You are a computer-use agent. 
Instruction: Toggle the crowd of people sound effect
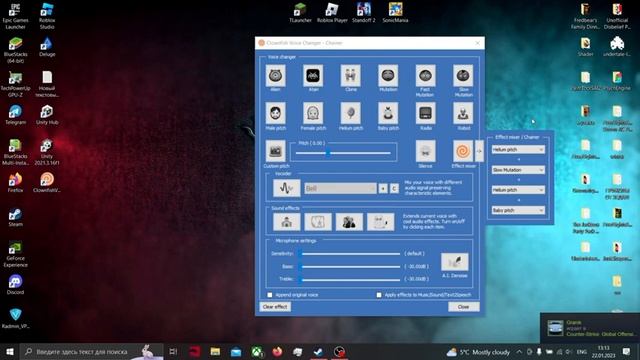pos(349,222)
